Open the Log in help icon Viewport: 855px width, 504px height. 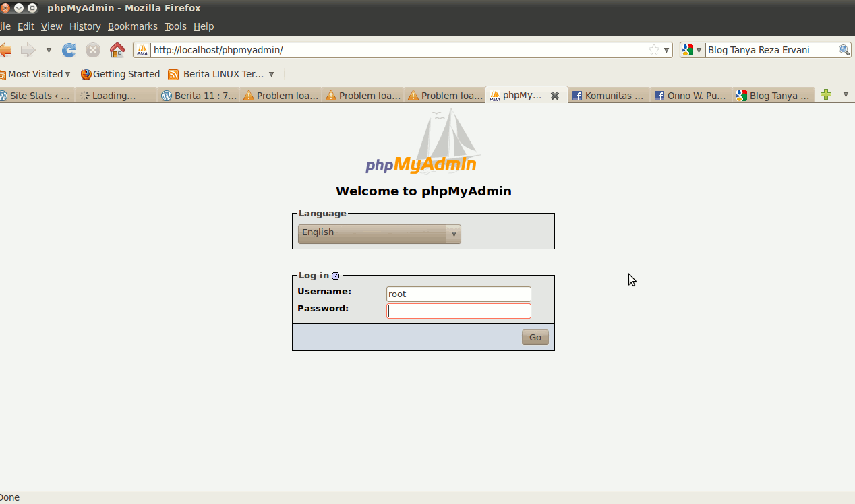click(x=336, y=276)
